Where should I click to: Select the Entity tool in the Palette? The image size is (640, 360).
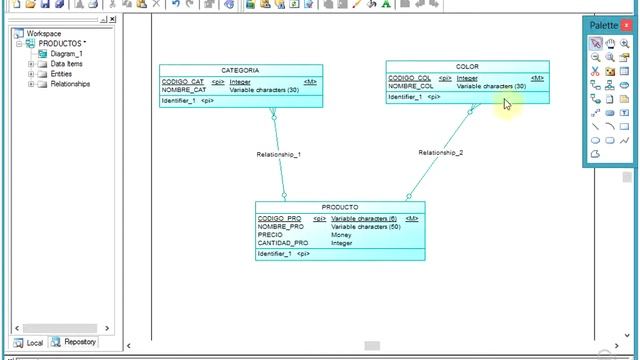624,71
